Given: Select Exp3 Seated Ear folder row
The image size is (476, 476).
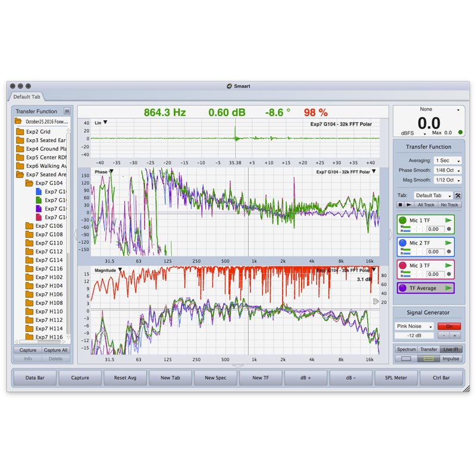Looking at the screenshot, I should pos(41,140).
